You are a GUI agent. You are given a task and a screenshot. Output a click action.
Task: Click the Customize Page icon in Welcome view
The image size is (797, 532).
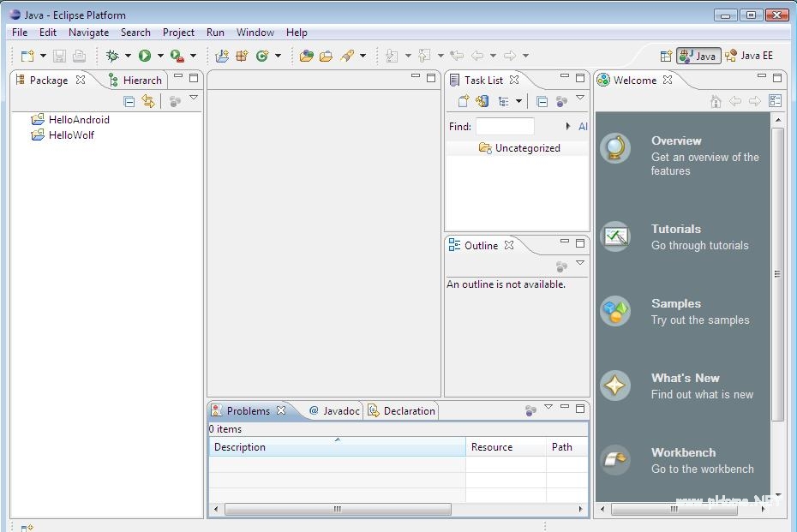coord(775,101)
